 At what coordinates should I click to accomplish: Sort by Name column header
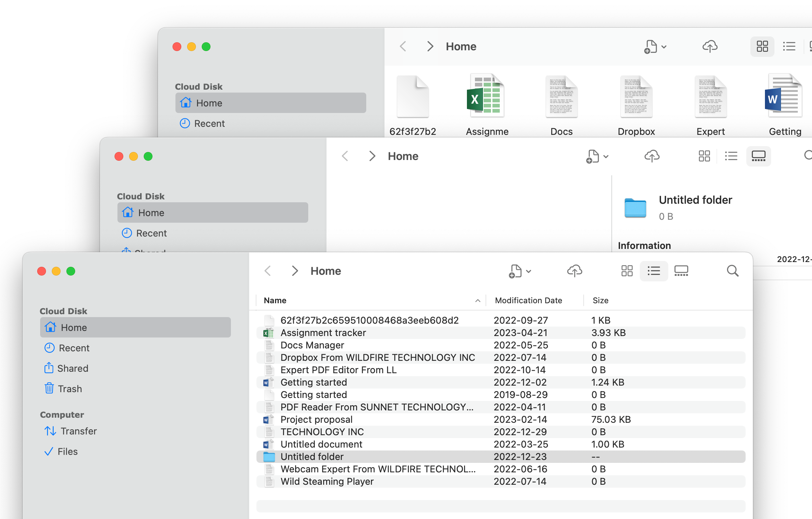[x=275, y=300]
